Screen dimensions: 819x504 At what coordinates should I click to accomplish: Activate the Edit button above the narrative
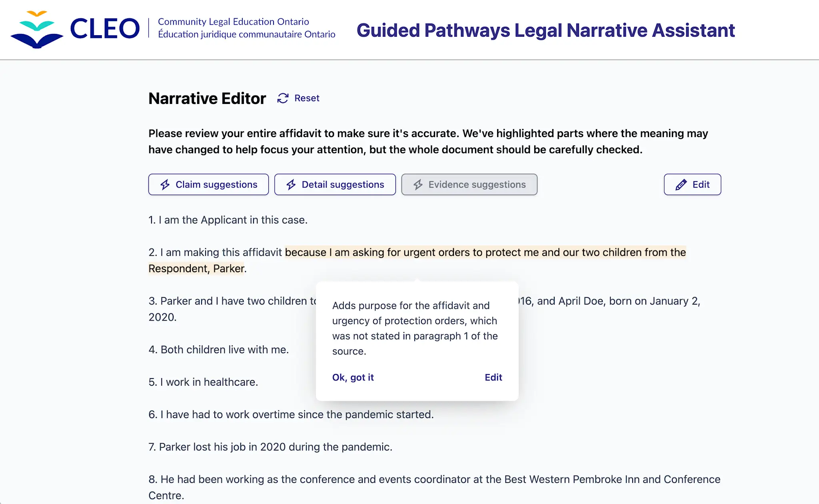[x=692, y=184]
